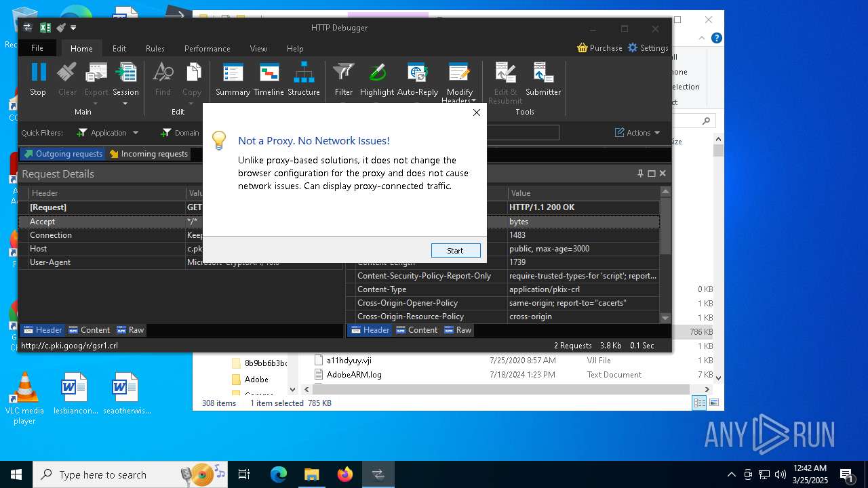
Task: Switch to the Home ribbon tab
Action: click(x=81, y=49)
